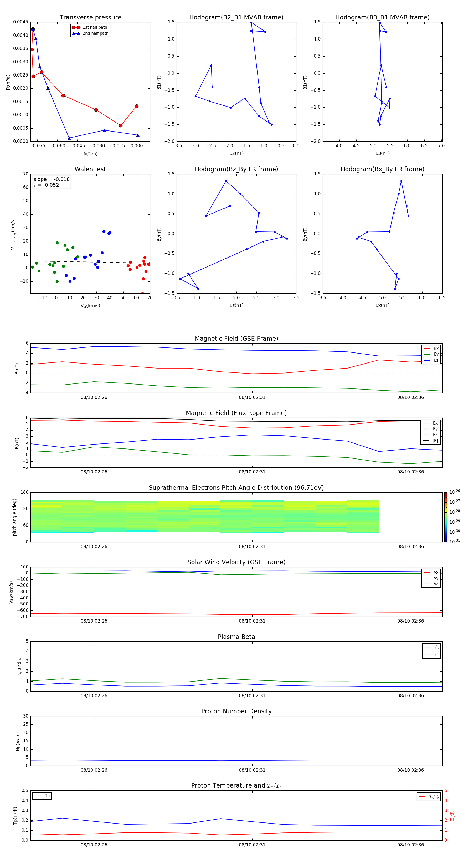
Task: Click the 'Pt(nPa)' y-axis label
Action: [x=8, y=82]
